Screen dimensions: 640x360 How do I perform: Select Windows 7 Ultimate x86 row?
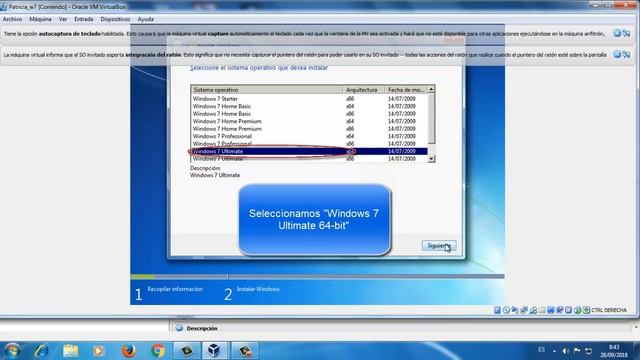(x=309, y=159)
